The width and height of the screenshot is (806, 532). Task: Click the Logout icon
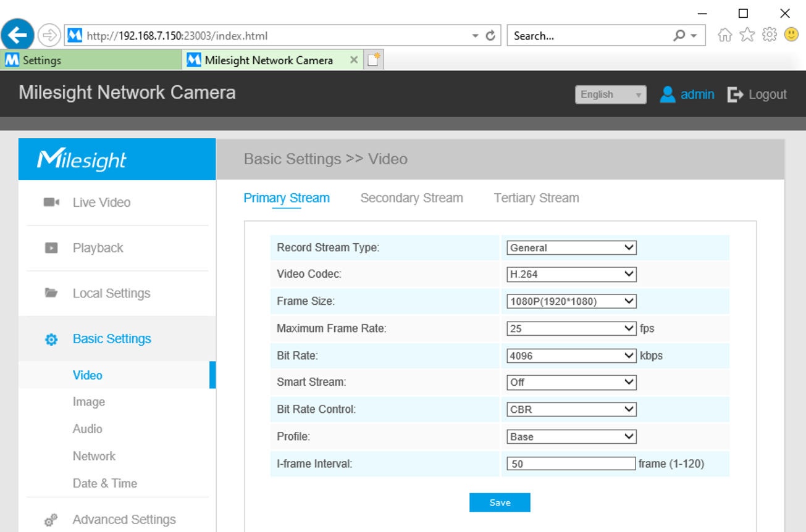tap(735, 94)
